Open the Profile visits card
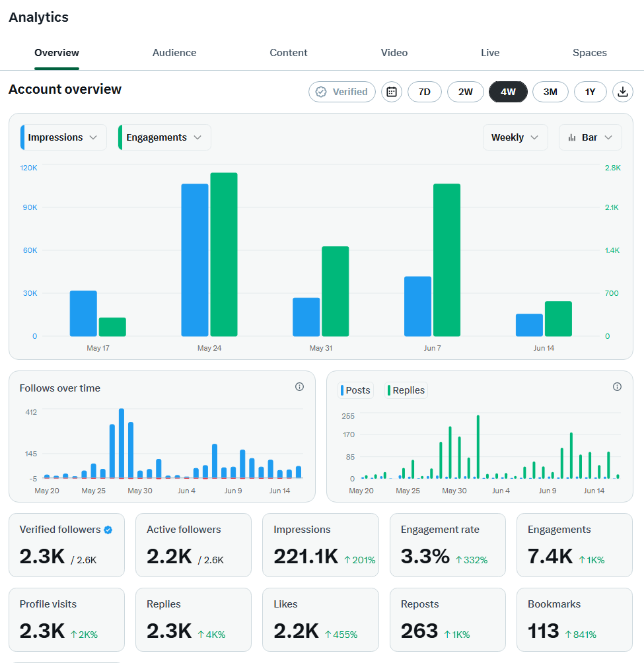Screen dimensions: 644x663 pos(67,619)
